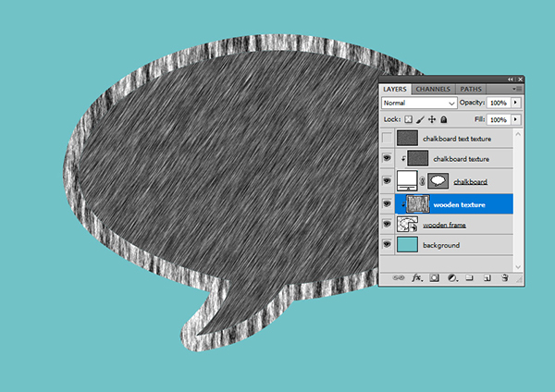Screen dimensions: 555x392
Task: Click the link layers icon
Action: [x=399, y=276]
